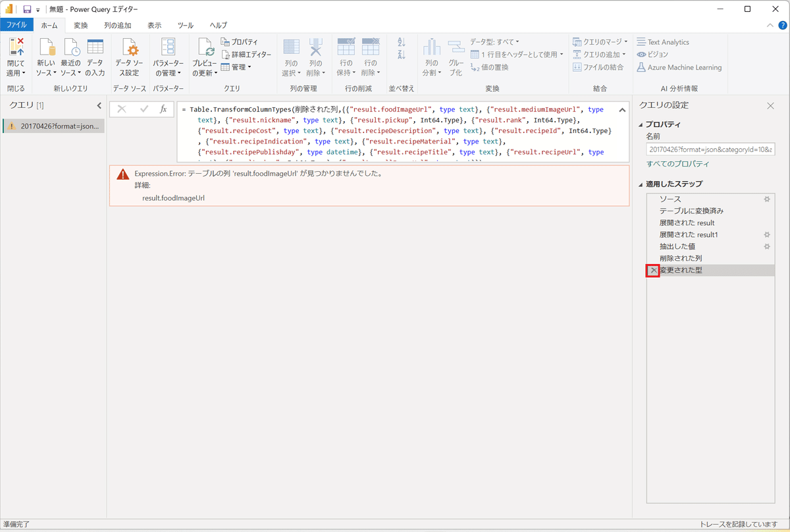Select the 20170426?format=json query
This screenshot has height=532, width=790.
click(x=53, y=126)
